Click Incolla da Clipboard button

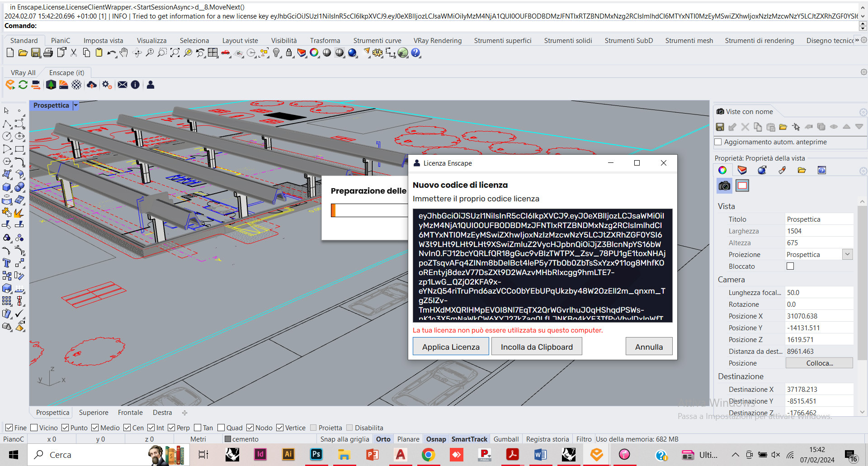point(537,347)
